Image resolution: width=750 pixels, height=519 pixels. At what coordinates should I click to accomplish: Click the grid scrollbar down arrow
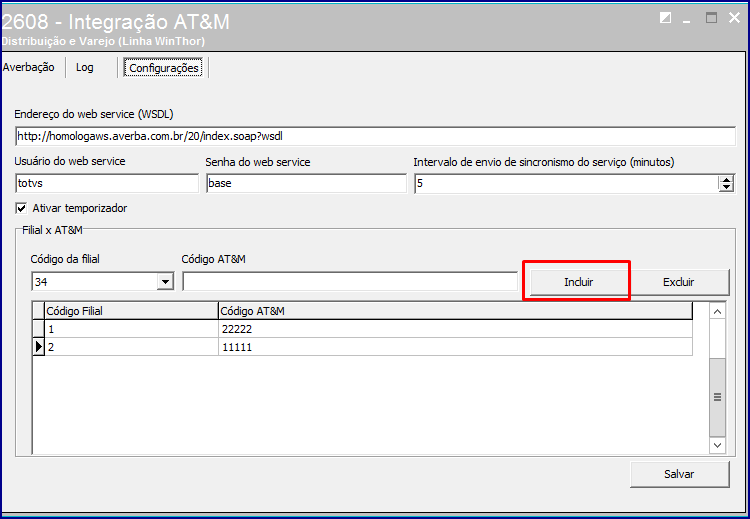click(717, 445)
